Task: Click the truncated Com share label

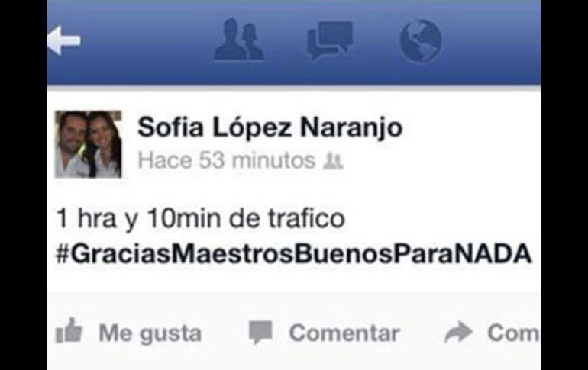Action: [x=514, y=333]
